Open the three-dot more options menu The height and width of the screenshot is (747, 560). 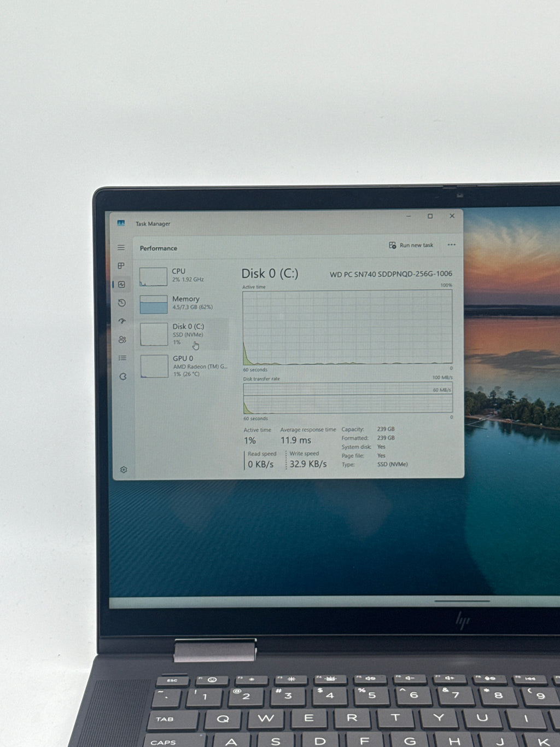(451, 245)
